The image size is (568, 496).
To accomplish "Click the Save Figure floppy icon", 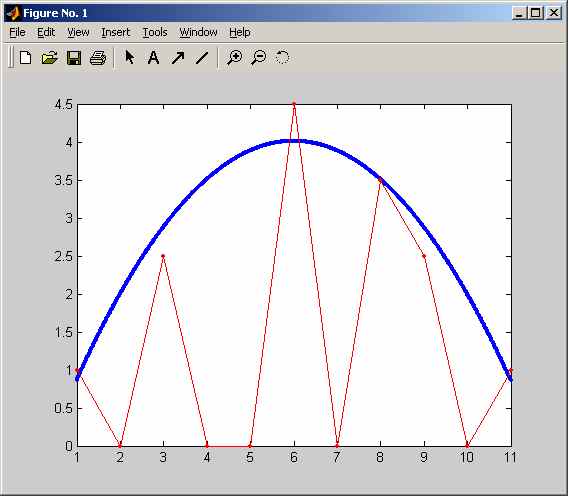I will point(74,58).
